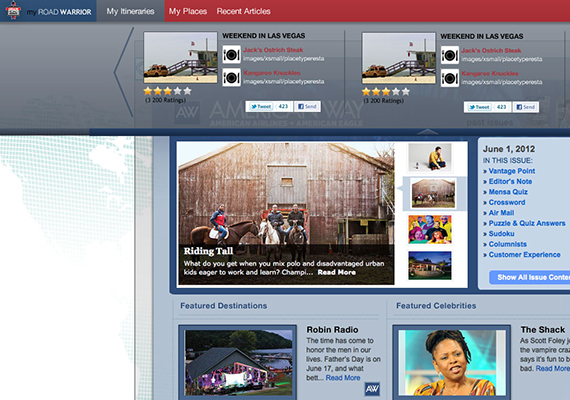The image size is (570, 400).
Task: Click restaurant icon beside first Jack's Ostrich Steak
Action: [x=232, y=55]
